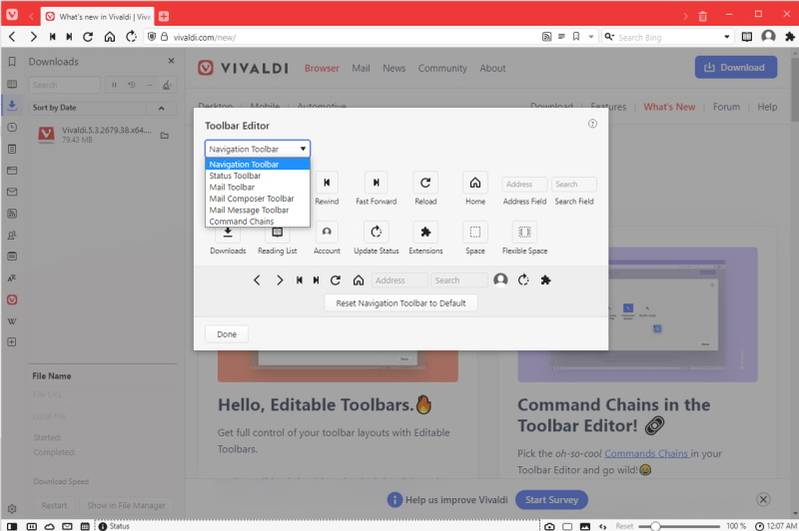The image size is (799, 531).
Task: Click the Search Bing field
Action: tap(669, 37)
